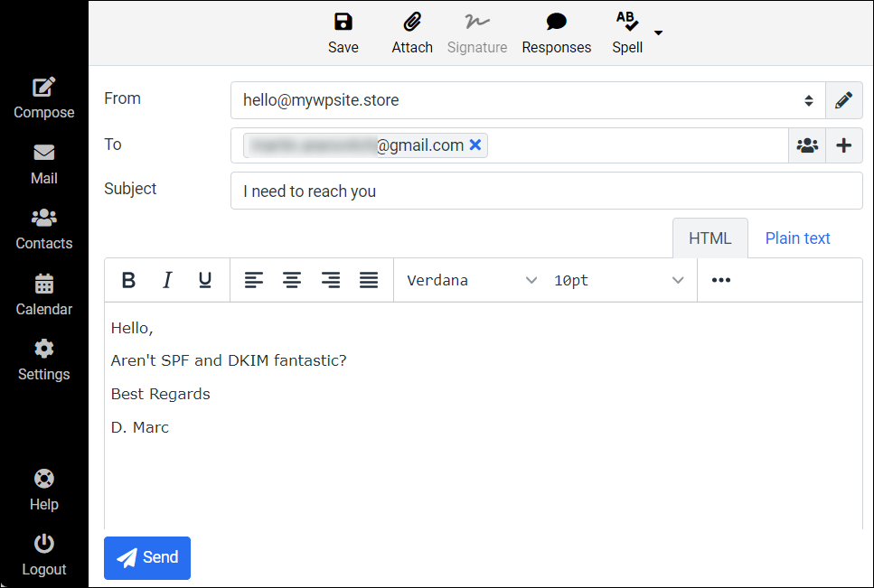Toggle underline formatting
874x588 pixels.
[x=205, y=280]
